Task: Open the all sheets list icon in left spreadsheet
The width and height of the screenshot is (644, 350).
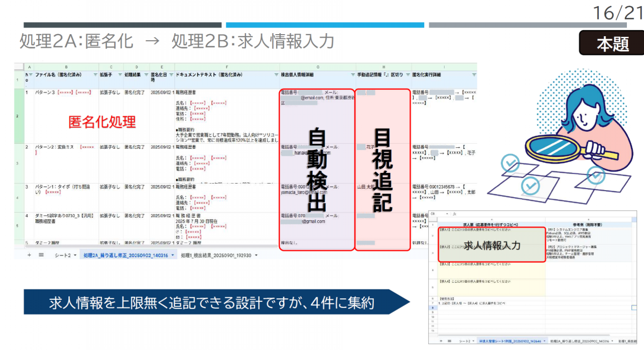Action: 41,255
